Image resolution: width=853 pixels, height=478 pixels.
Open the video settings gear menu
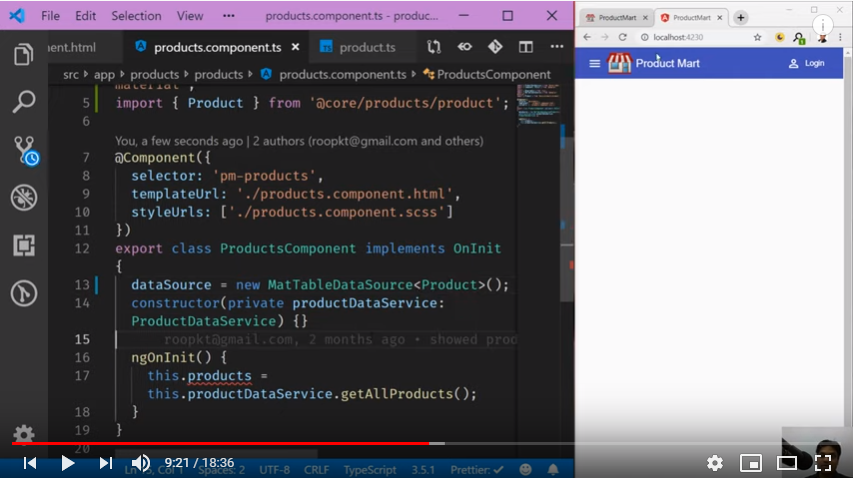click(x=714, y=462)
